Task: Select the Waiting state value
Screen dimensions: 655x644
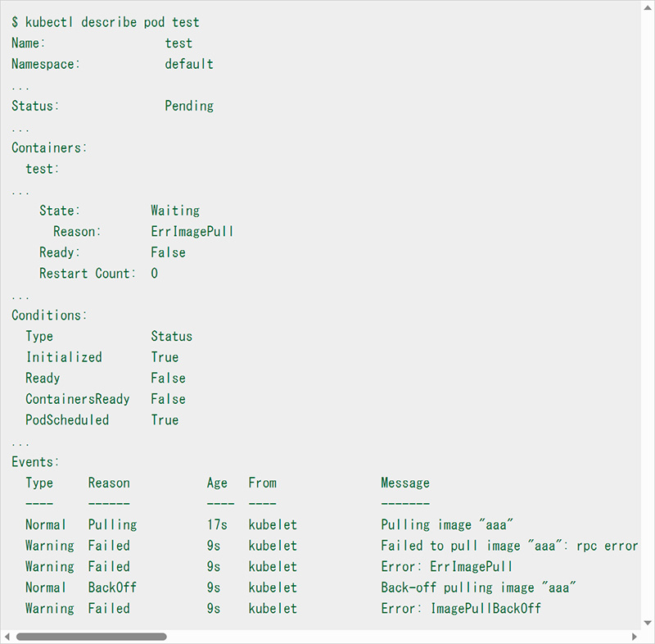Action: tap(175, 211)
